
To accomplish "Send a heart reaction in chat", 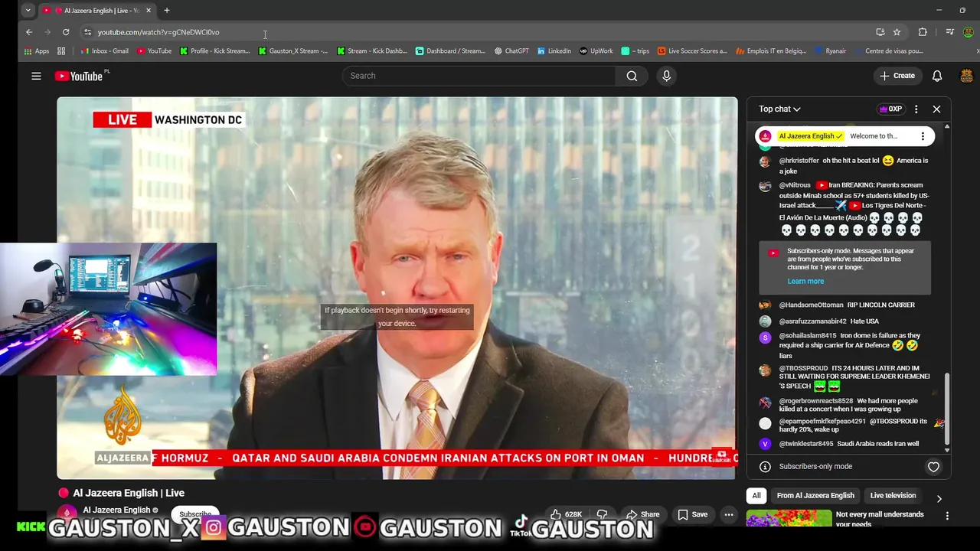I will click(x=933, y=467).
